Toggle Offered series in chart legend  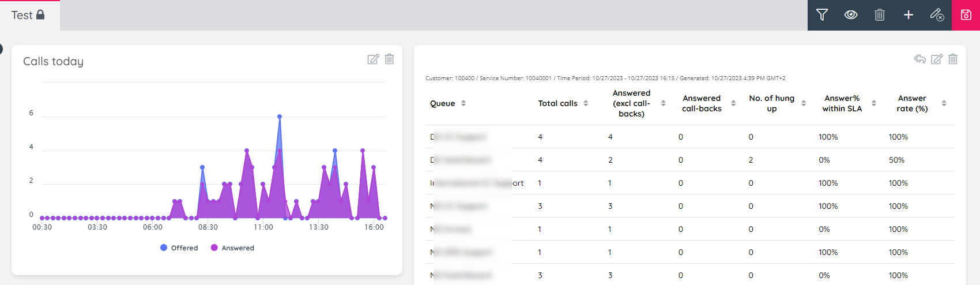coord(179,248)
